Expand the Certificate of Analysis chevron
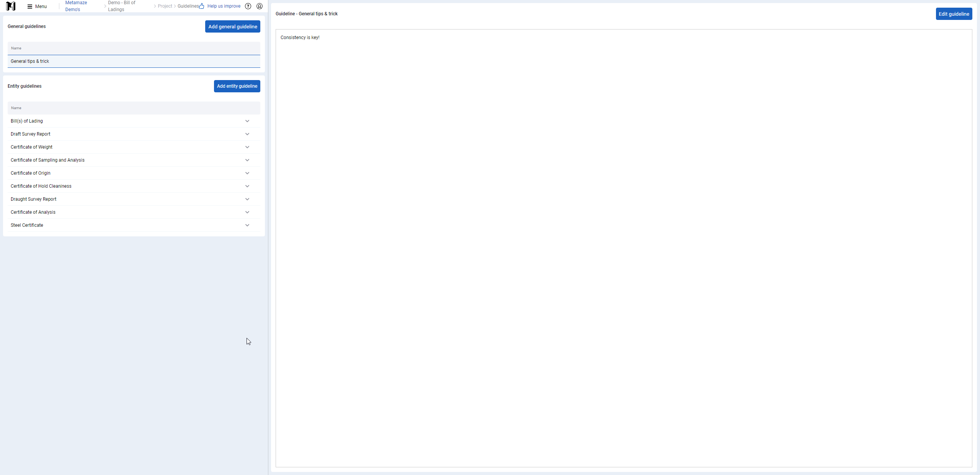Screen dimensions: 980x475 (247, 212)
